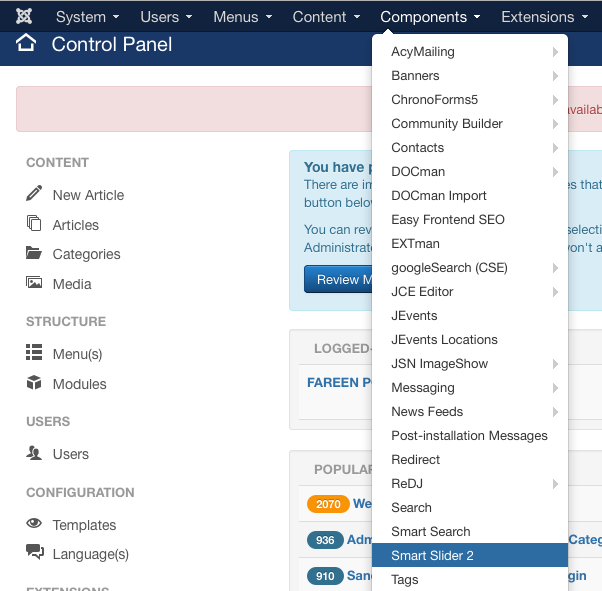This screenshot has width=602, height=591.
Task: Choose ChronoForms5 component
Action: (470, 100)
